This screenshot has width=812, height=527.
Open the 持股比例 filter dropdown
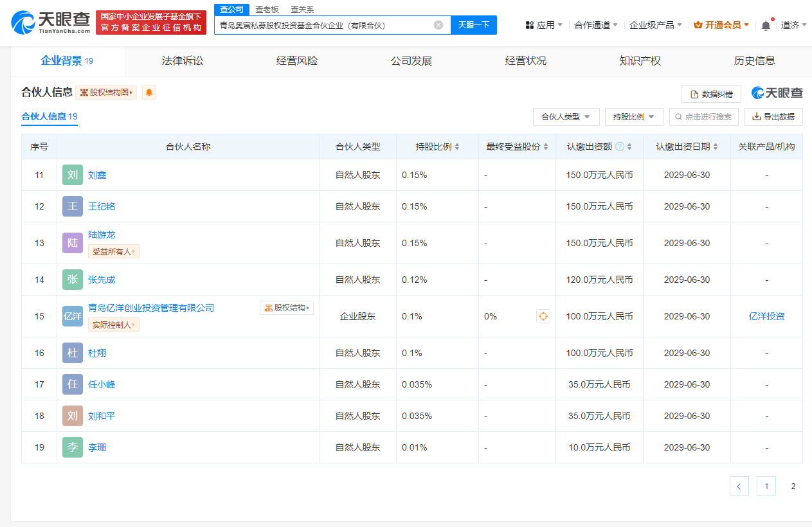[633, 117]
